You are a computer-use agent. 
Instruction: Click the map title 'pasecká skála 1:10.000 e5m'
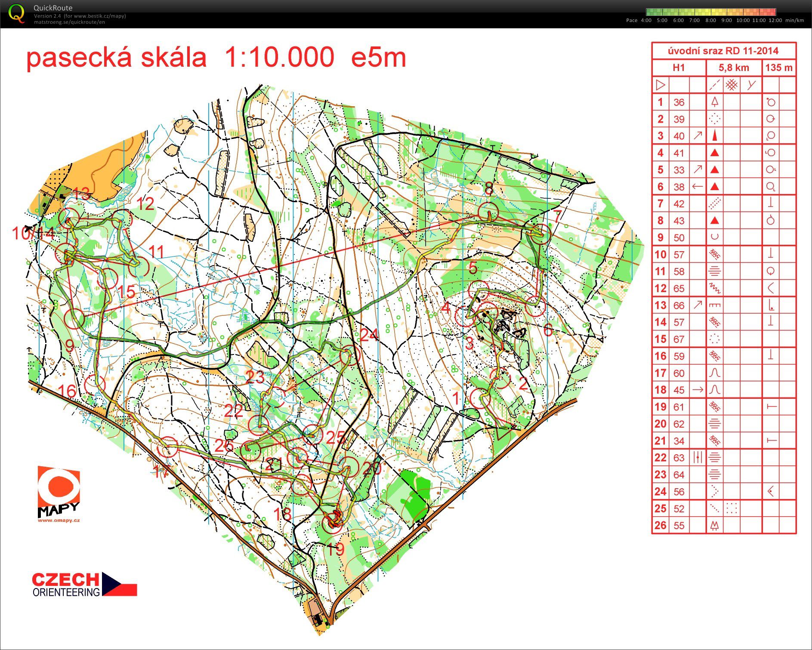[x=216, y=57]
